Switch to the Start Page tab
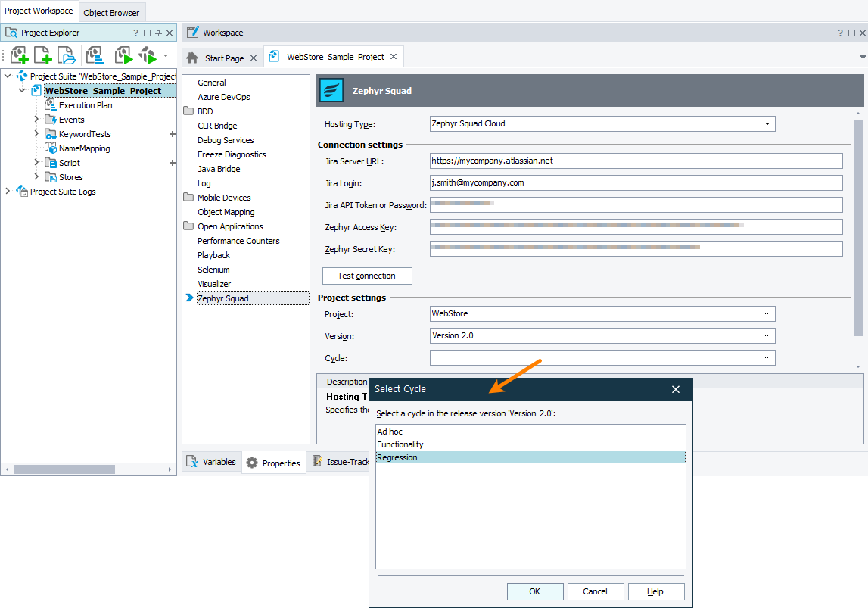Image resolution: width=868 pixels, height=608 pixels. (x=224, y=58)
